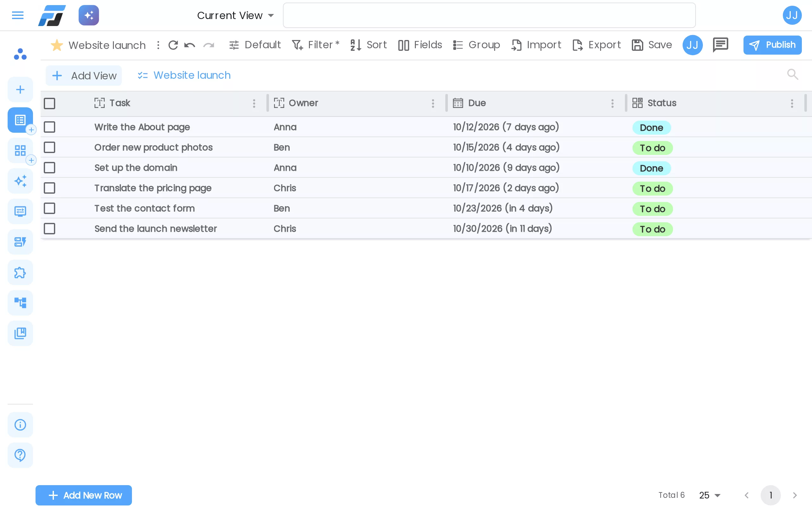
Task: Search records with magnifier icon
Action: coord(793,75)
